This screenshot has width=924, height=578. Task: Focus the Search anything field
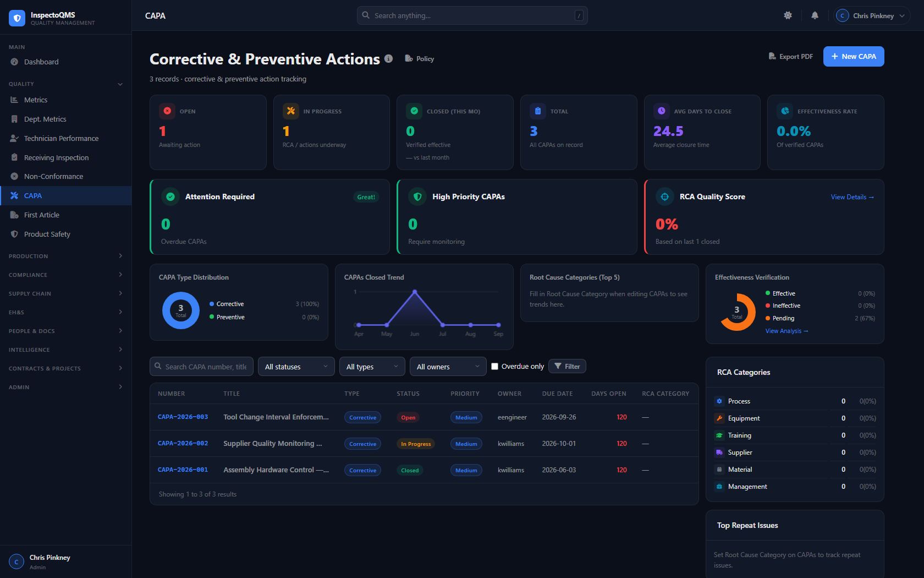(472, 15)
